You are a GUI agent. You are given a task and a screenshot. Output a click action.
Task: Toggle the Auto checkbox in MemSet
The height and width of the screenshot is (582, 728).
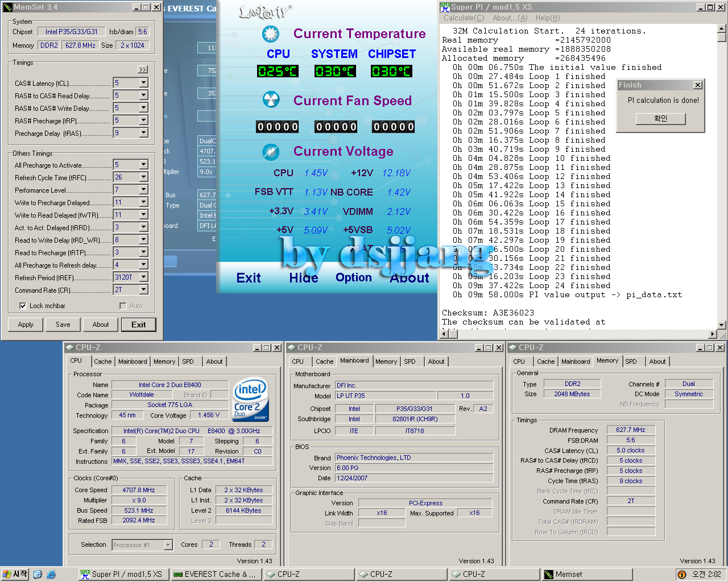coord(123,306)
